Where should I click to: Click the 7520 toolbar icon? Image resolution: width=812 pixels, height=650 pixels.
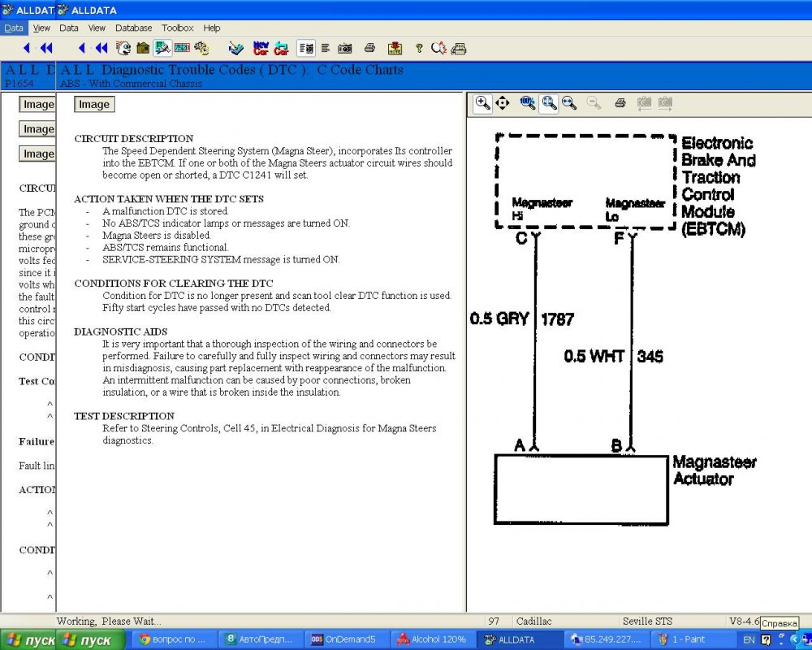coord(182,49)
